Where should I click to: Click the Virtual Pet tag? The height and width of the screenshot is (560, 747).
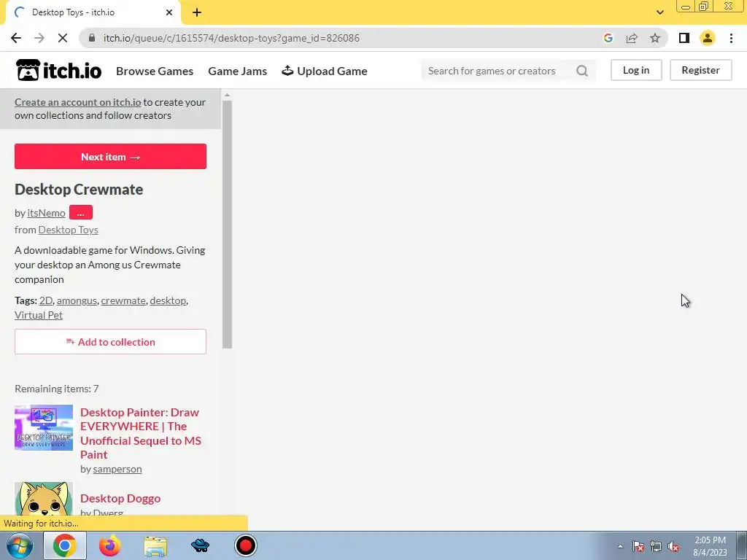[x=39, y=315]
